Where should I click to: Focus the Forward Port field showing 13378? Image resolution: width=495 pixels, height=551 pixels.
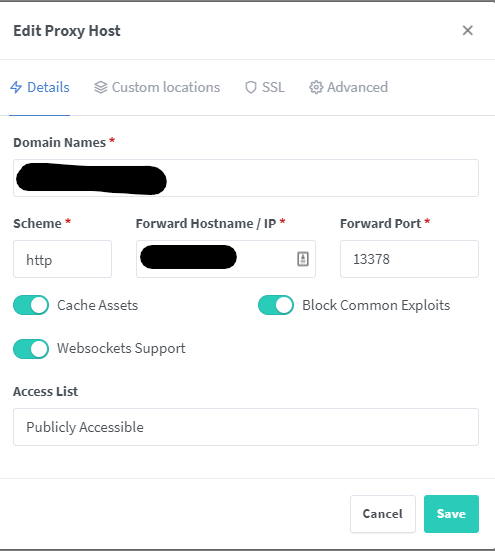click(x=409, y=259)
